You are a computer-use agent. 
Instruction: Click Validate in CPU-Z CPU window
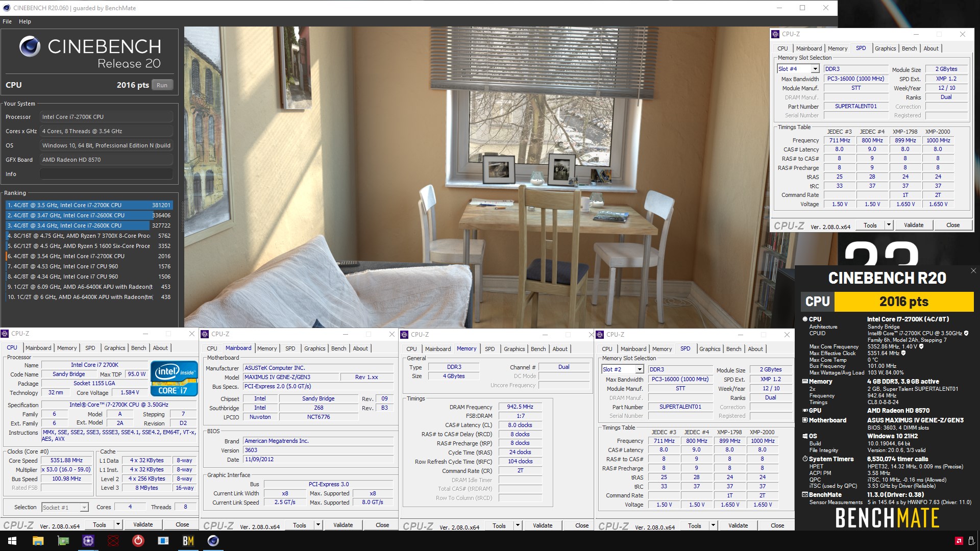tap(143, 524)
